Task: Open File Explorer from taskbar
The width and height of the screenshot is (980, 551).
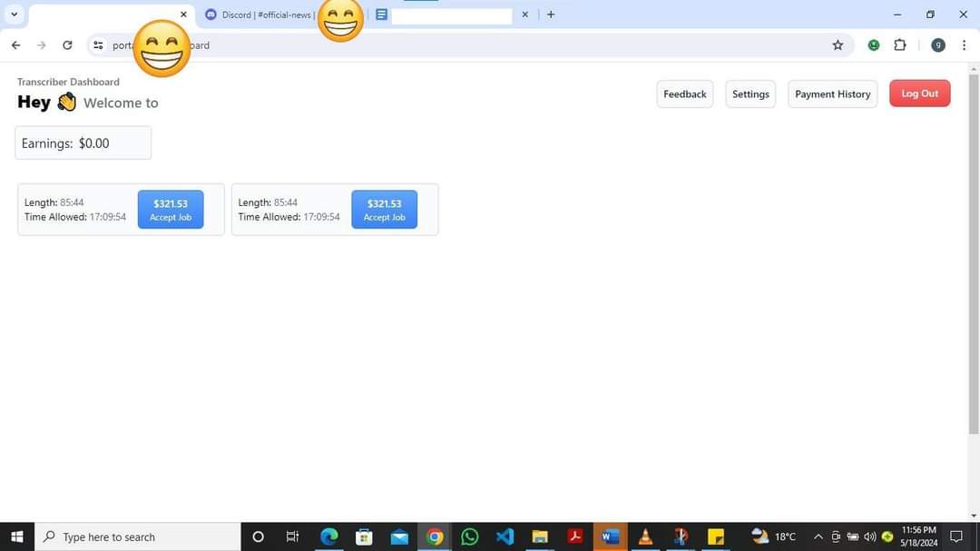Action: [540, 536]
